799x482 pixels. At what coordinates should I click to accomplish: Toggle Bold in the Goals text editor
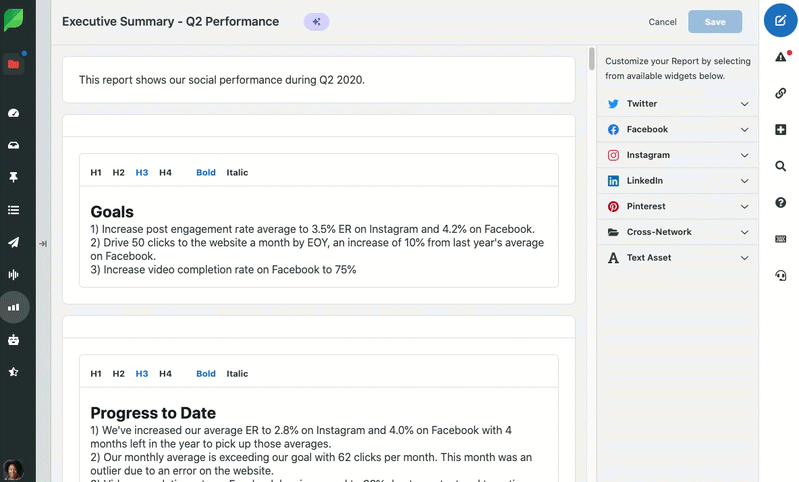(206, 173)
